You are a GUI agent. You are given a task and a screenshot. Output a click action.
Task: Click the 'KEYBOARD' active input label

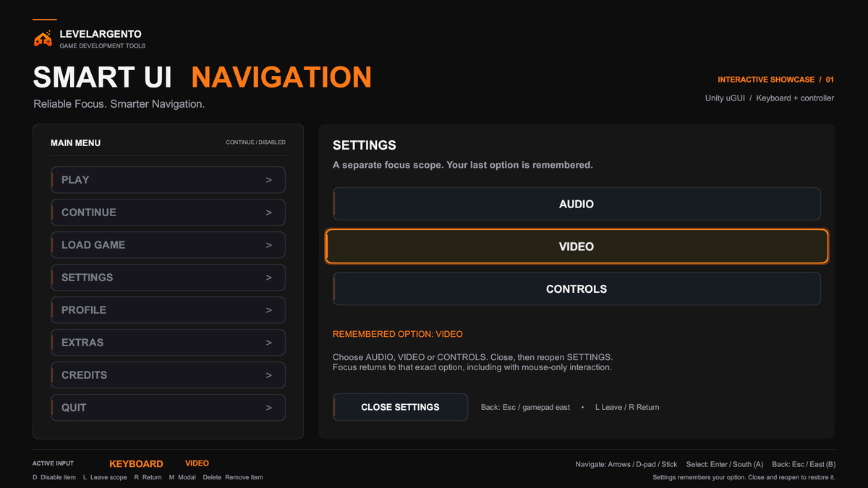136,464
